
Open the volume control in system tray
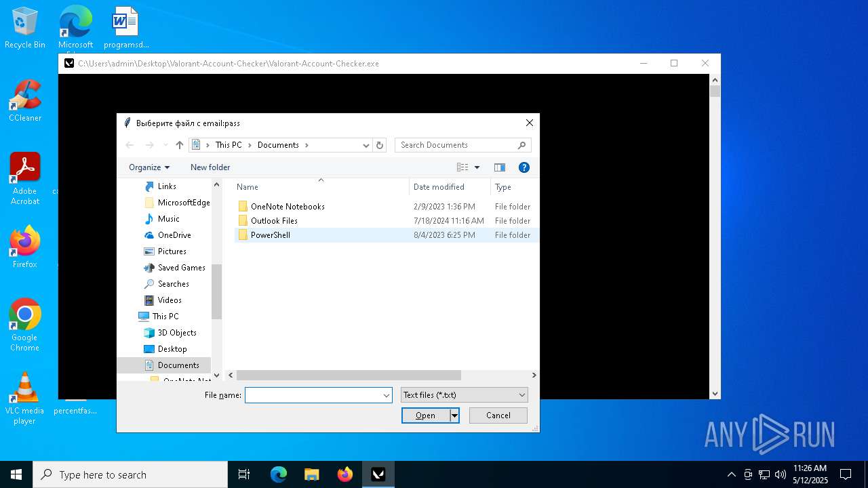click(x=781, y=474)
